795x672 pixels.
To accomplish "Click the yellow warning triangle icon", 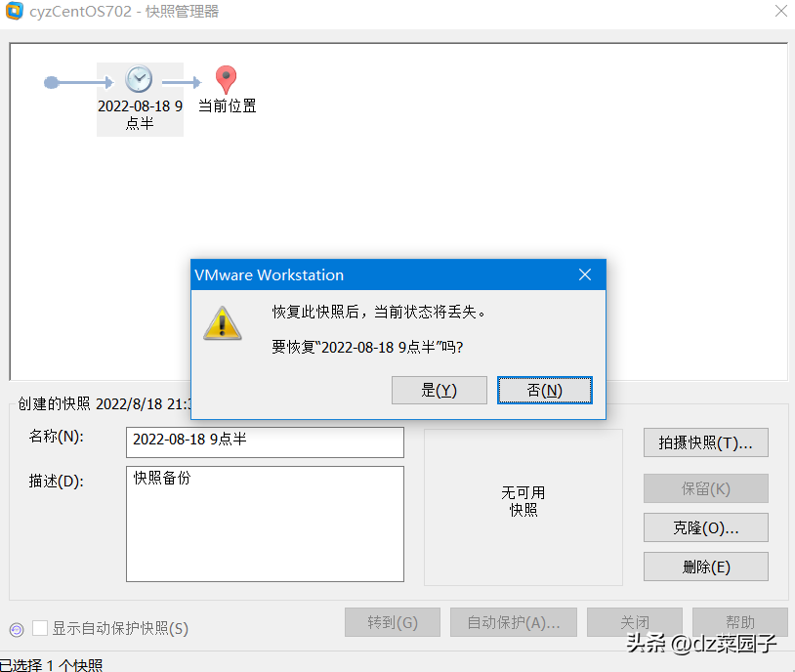I will [x=222, y=323].
